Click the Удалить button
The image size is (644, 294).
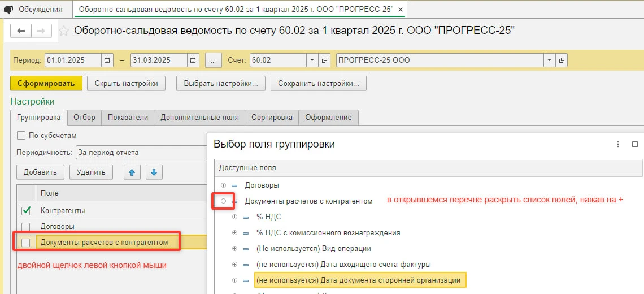[x=91, y=172]
